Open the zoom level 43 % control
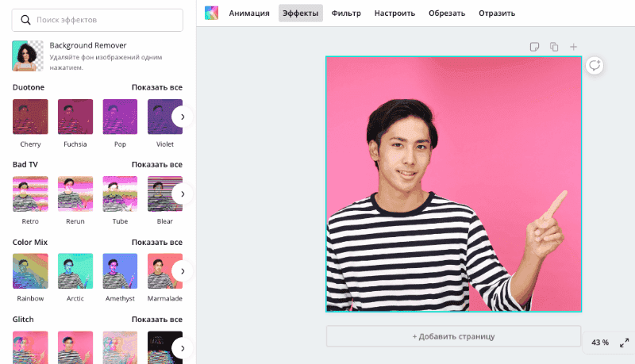635x364 pixels. 600,343
